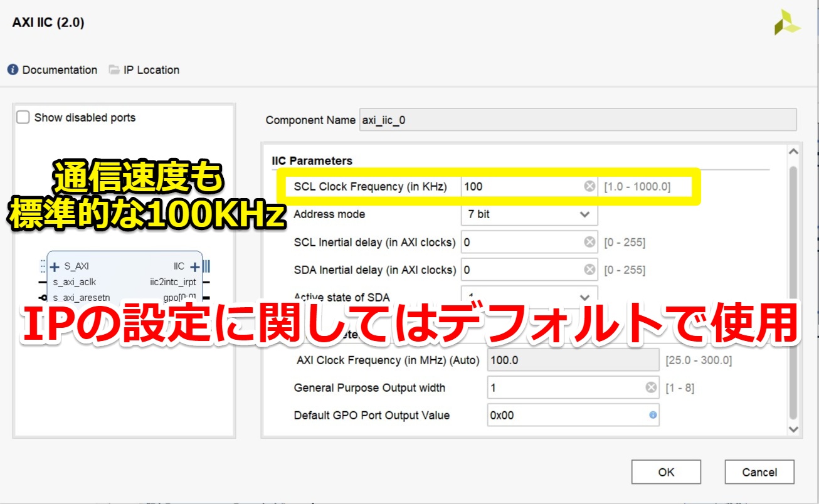
Task: Expand the IIC interface in the block diagram
Action: (x=194, y=266)
